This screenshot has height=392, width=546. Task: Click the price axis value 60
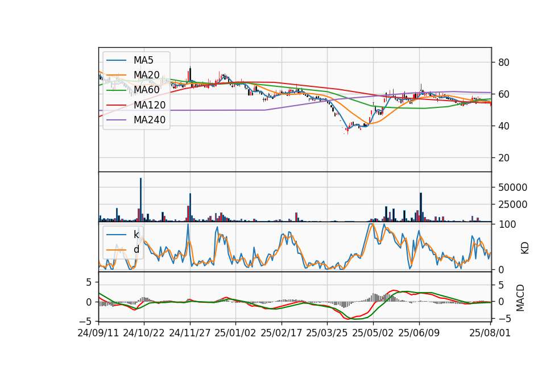(504, 94)
